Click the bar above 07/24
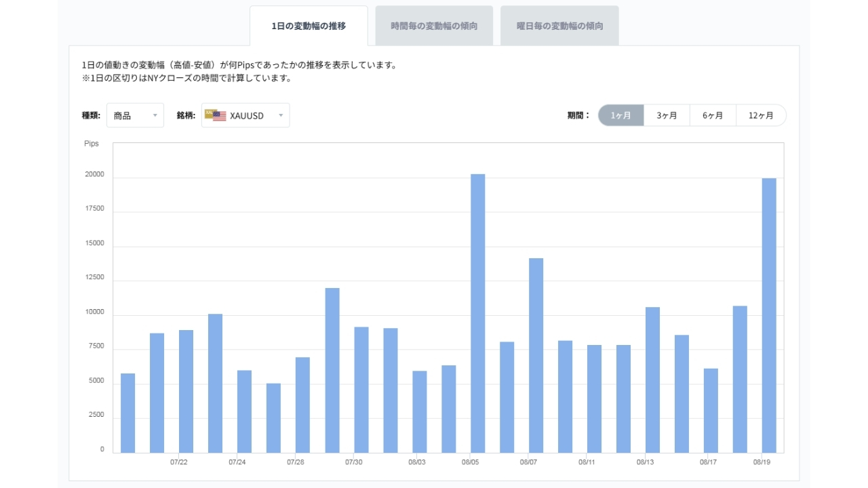The width and height of the screenshot is (868, 488). coord(244,411)
